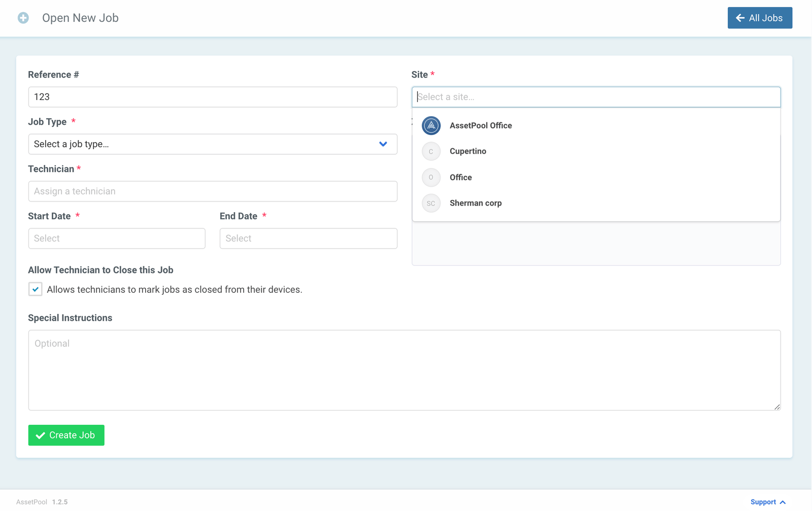
Task: Uncheck allow technicians to close jobs
Action: coord(35,289)
